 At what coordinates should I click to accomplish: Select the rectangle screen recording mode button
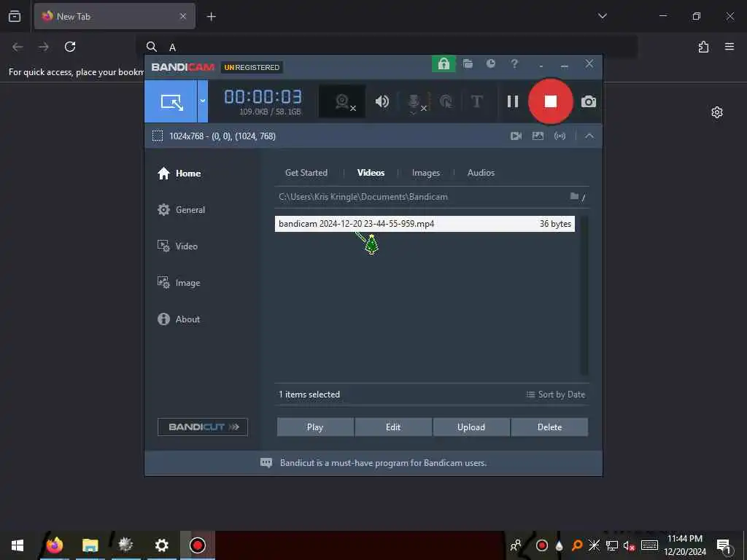(x=171, y=101)
